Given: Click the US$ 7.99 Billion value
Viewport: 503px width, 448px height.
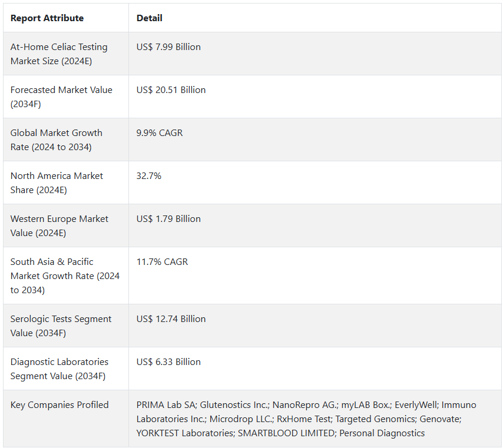Looking at the screenshot, I should (x=168, y=47).
